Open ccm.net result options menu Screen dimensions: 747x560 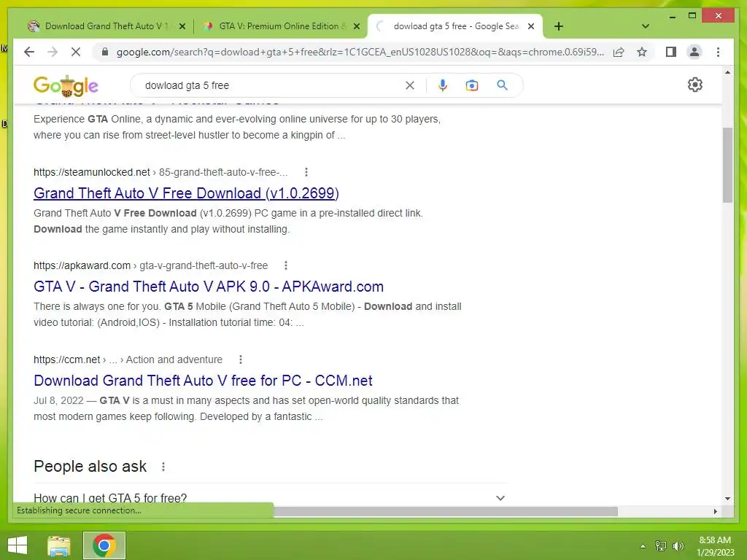[x=241, y=359]
